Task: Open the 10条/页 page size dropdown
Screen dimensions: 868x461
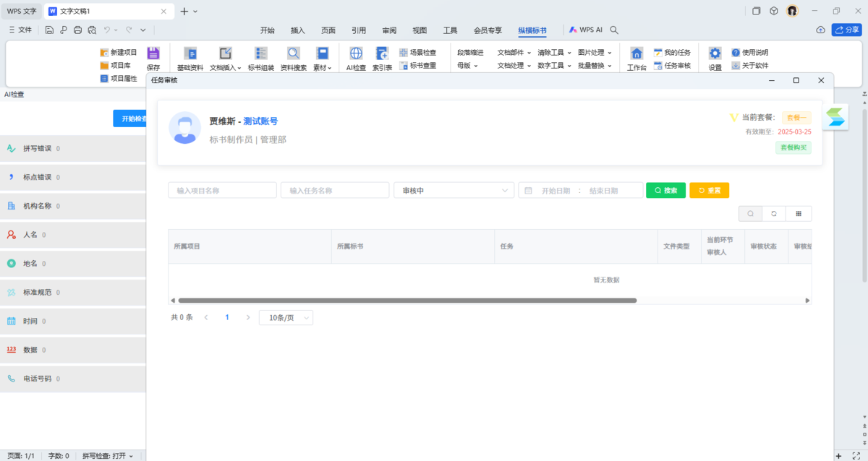Action: (x=286, y=318)
